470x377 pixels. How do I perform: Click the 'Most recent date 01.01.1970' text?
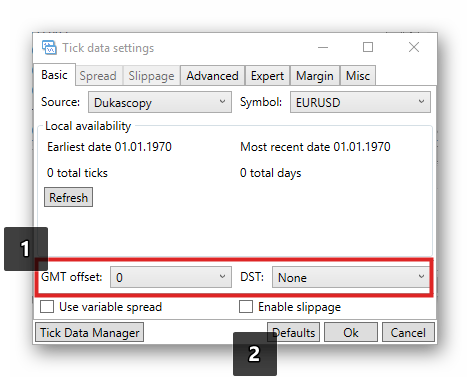click(315, 147)
